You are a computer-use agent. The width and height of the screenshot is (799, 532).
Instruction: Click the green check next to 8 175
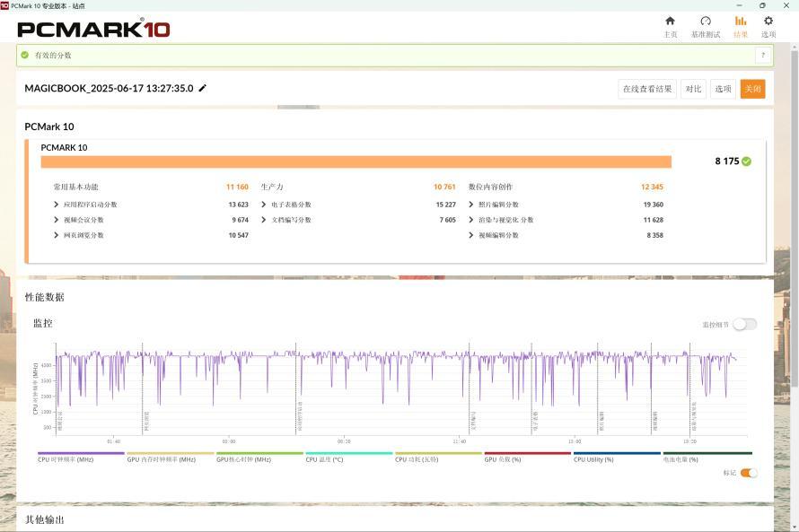747,161
